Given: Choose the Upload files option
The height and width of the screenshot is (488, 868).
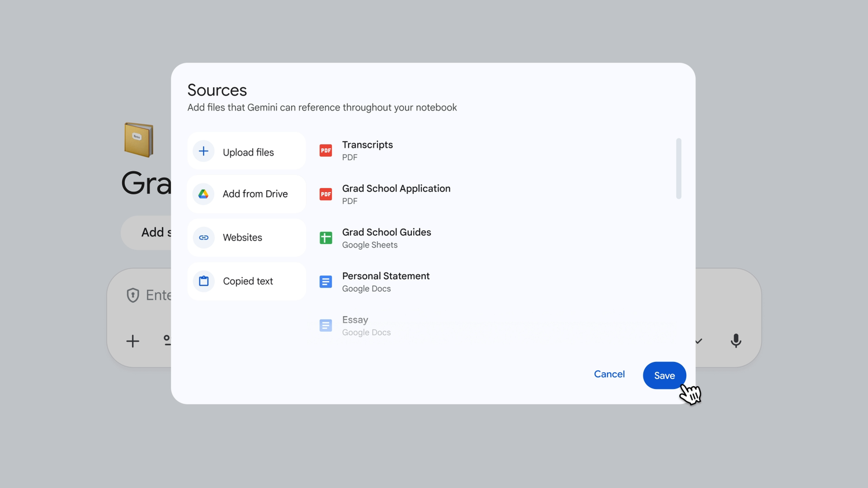Looking at the screenshot, I should [x=247, y=151].
